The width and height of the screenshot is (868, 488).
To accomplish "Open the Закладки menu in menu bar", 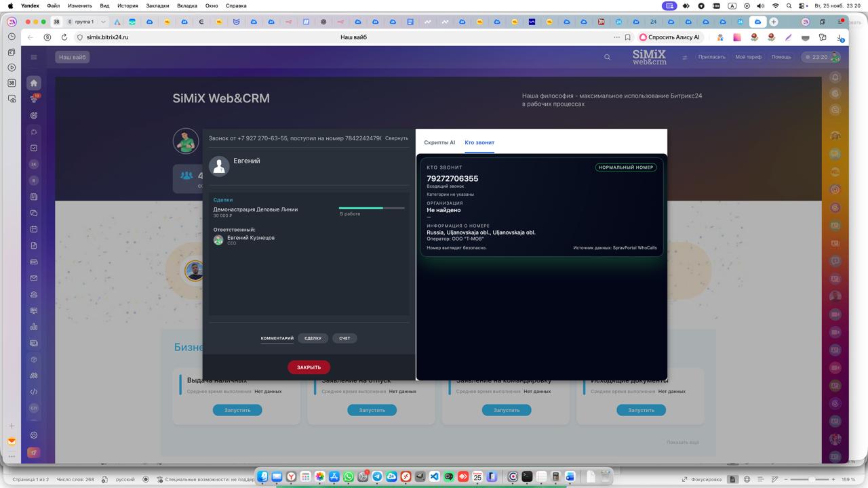I will (x=157, y=5).
